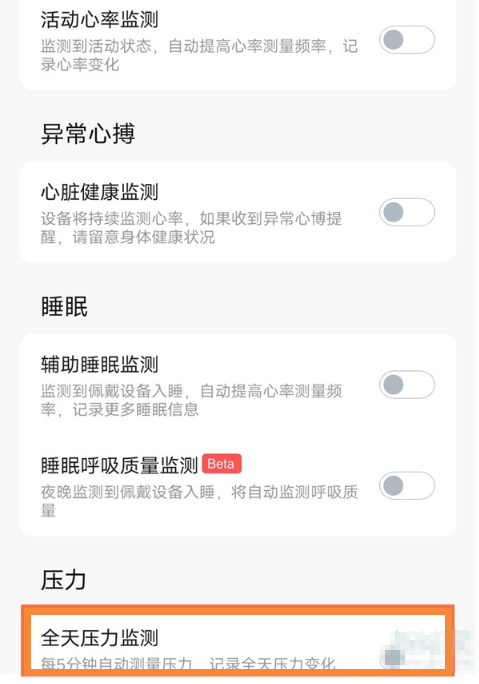Viewport: 479px width, 684px height.
Task: Enable 辅助睡眠监测 toggle switch
Action: 407,385
